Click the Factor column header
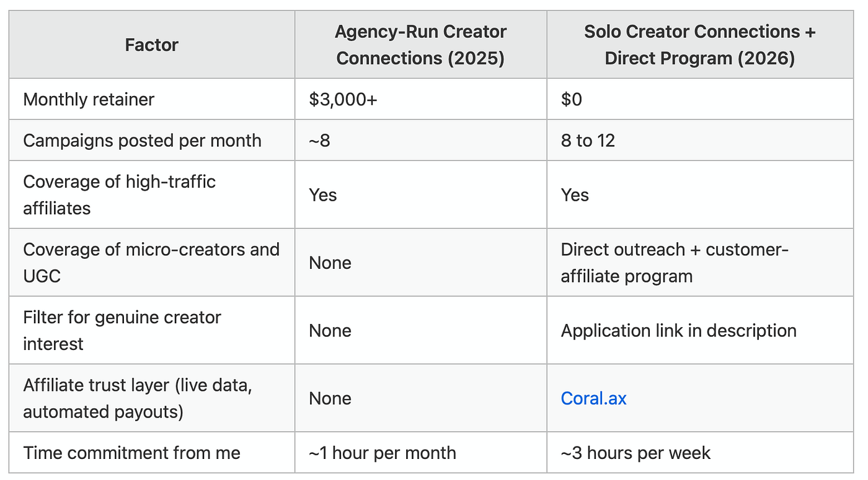This screenshot has height=480, width=868. (x=152, y=45)
